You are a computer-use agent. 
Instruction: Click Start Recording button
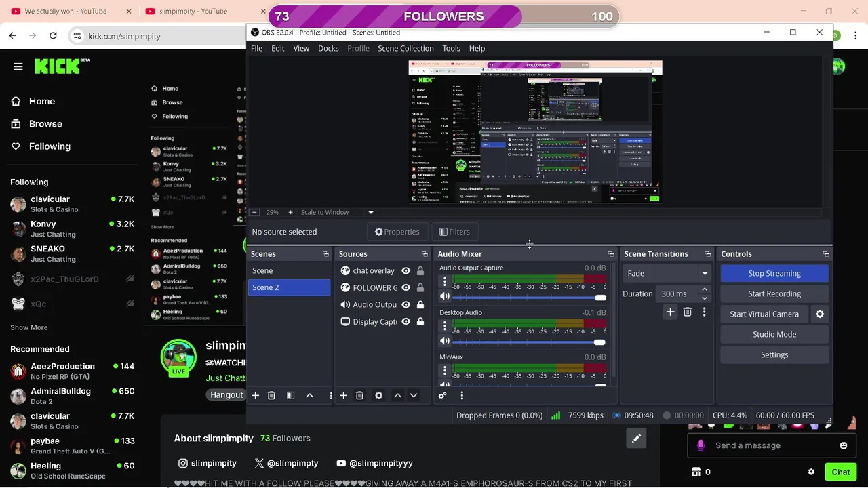[x=774, y=293]
